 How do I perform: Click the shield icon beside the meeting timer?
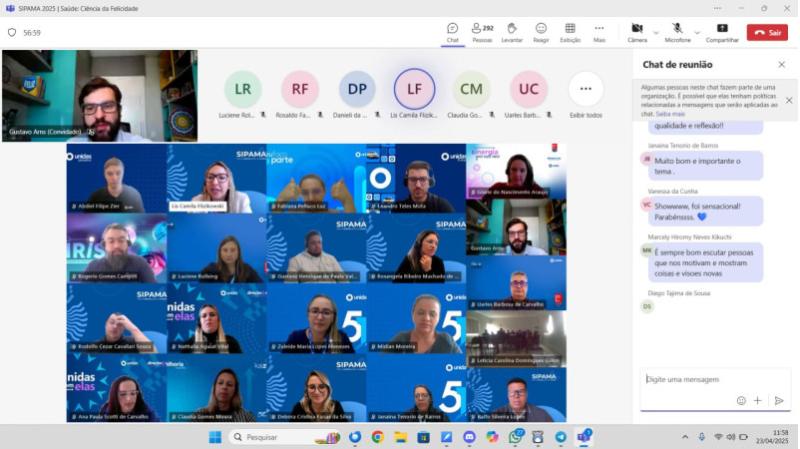tap(12, 33)
